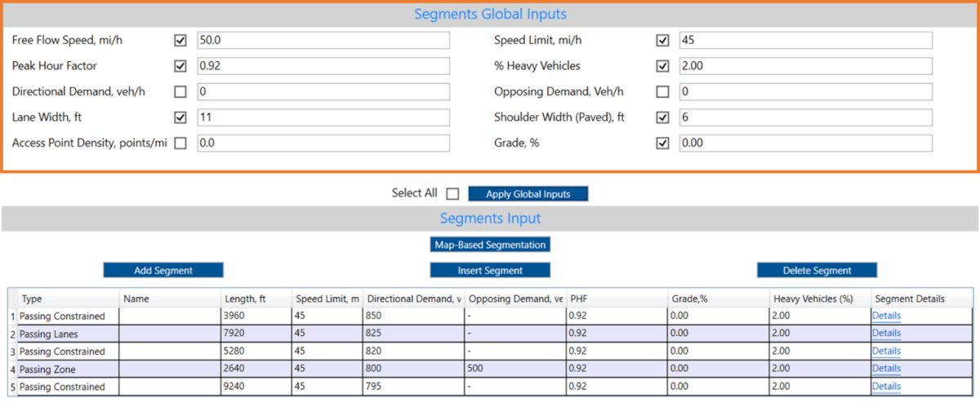
Task: Focus the Shoulder Width (Paved) input field
Action: tap(805, 117)
